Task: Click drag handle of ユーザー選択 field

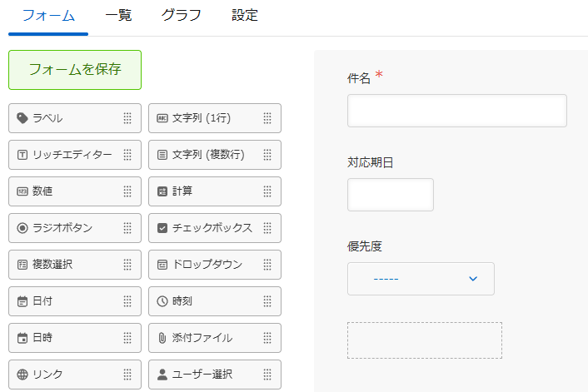Action: click(267, 375)
